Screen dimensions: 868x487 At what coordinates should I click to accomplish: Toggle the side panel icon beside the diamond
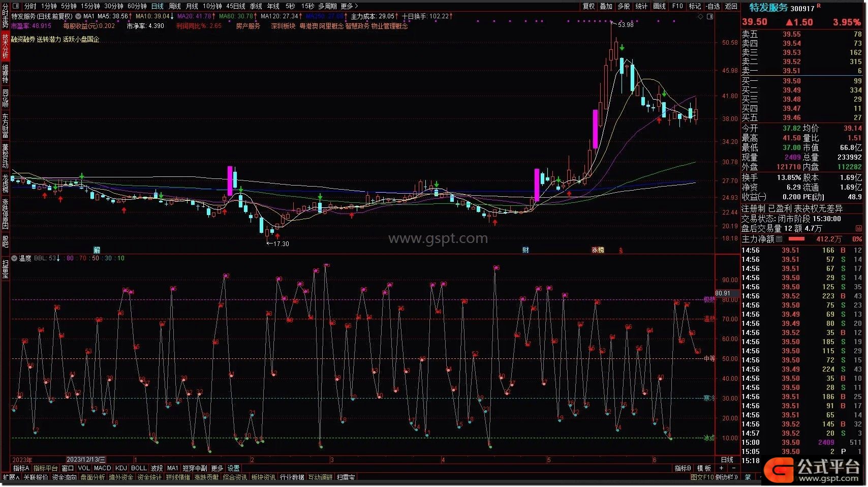710,16
